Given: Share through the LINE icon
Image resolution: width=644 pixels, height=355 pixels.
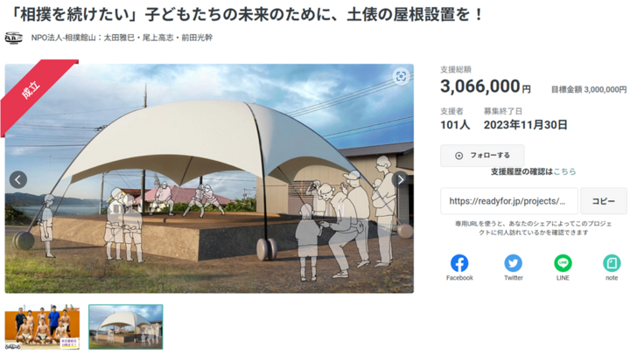Looking at the screenshot, I should pos(563,263).
